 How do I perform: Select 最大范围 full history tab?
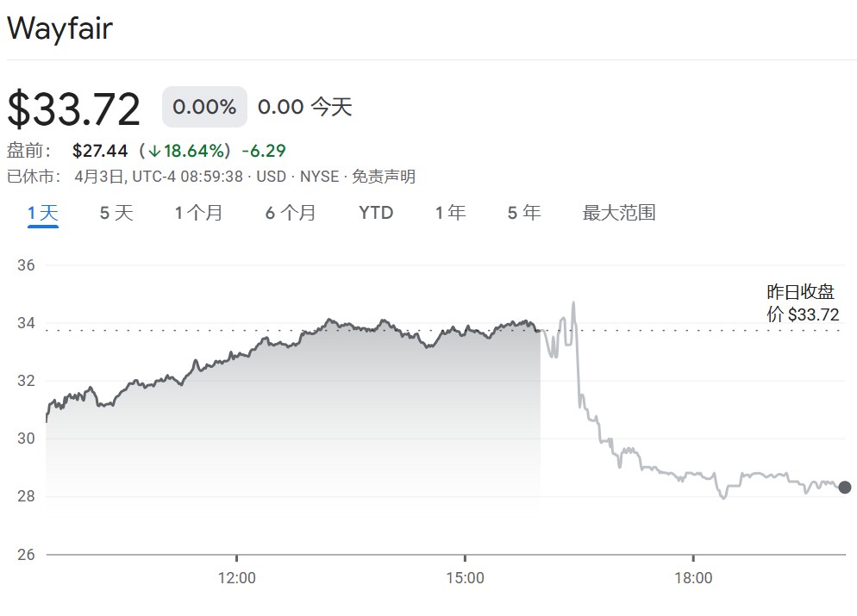pyautogui.click(x=619, y=213)
